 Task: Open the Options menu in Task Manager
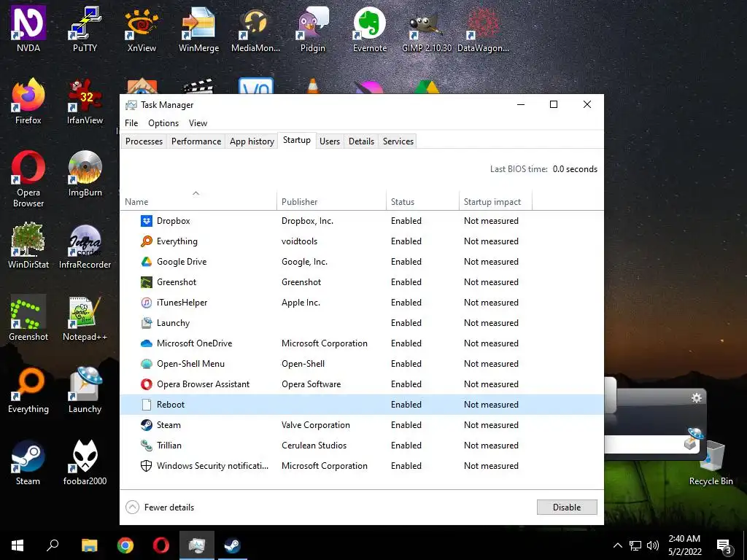pyautogui.click(x=163, y=123)
